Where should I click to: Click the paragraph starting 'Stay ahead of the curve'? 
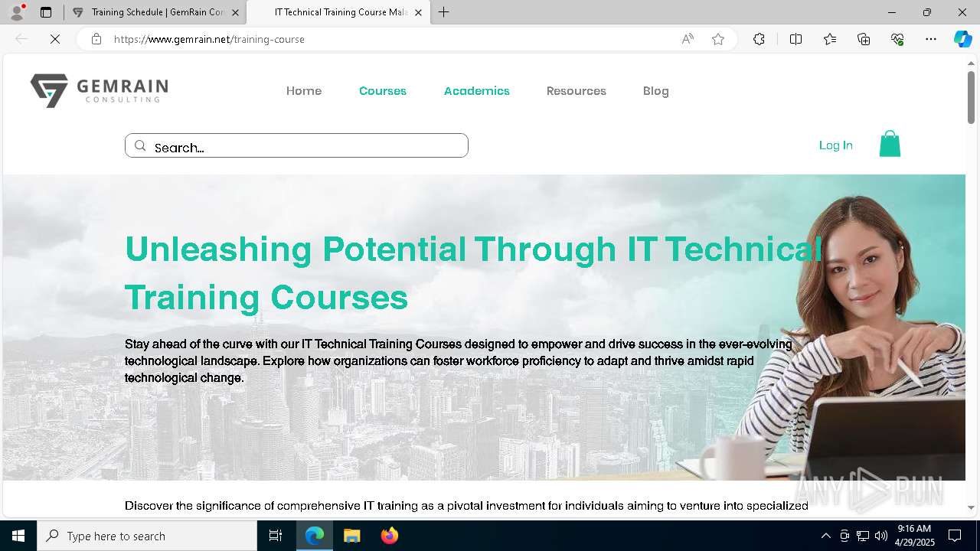458,360
